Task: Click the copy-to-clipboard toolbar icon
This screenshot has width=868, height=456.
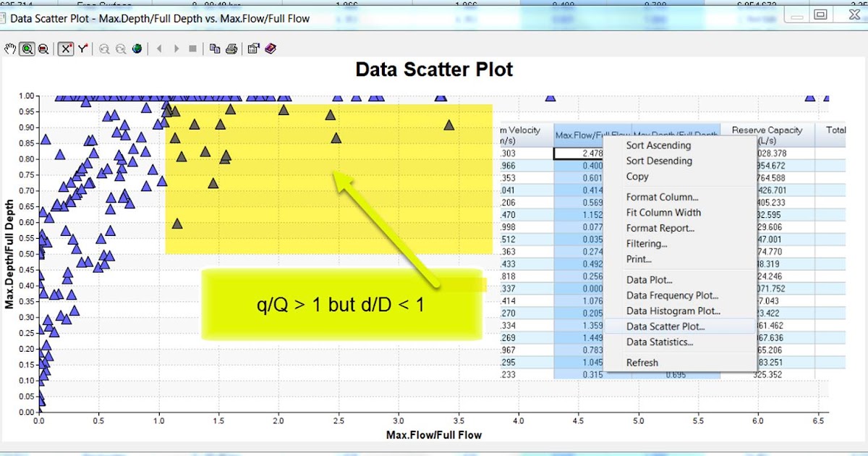Action: [216, 48]
